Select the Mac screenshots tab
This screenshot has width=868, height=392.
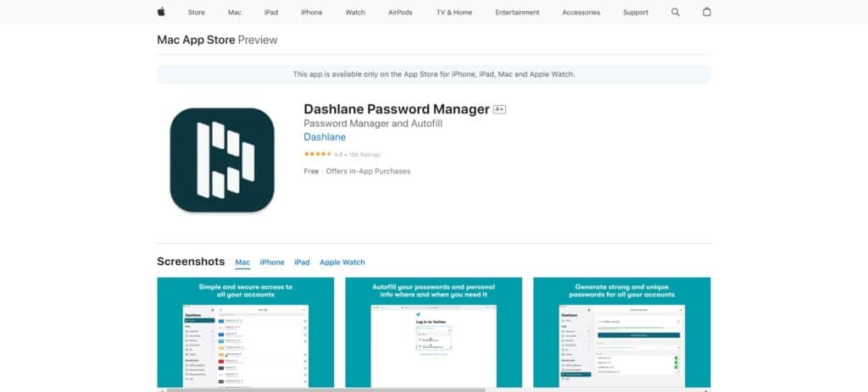click(242, 262)
